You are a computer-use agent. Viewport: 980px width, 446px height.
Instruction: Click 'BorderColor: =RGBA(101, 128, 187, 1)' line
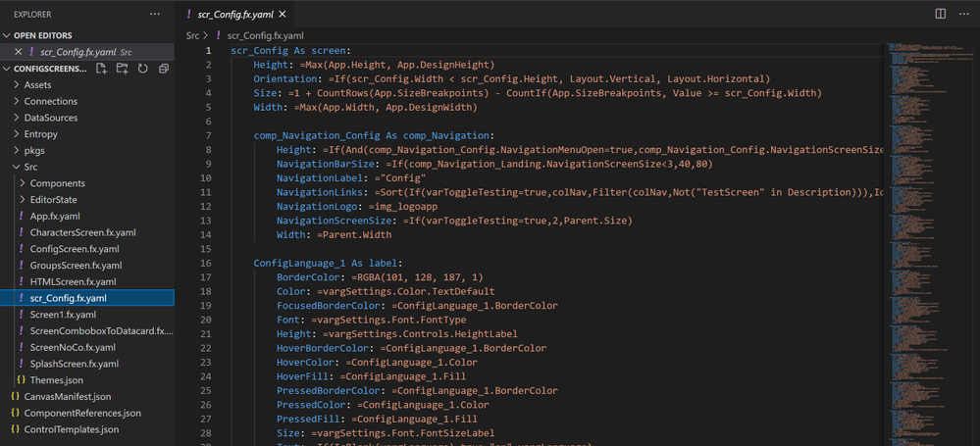pyautogui.click(x=380, y=277)
